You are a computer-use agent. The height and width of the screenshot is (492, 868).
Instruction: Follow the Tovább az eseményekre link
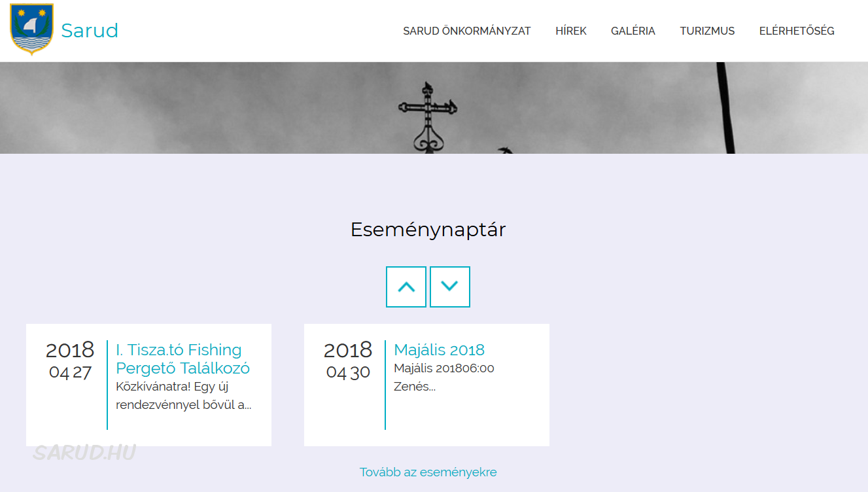(x=428, y=472)
